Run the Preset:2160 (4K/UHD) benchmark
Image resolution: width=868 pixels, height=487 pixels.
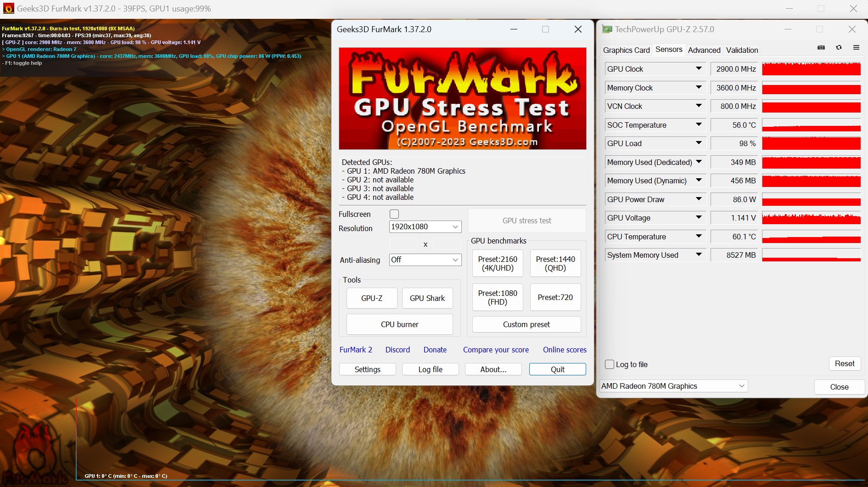498,263
